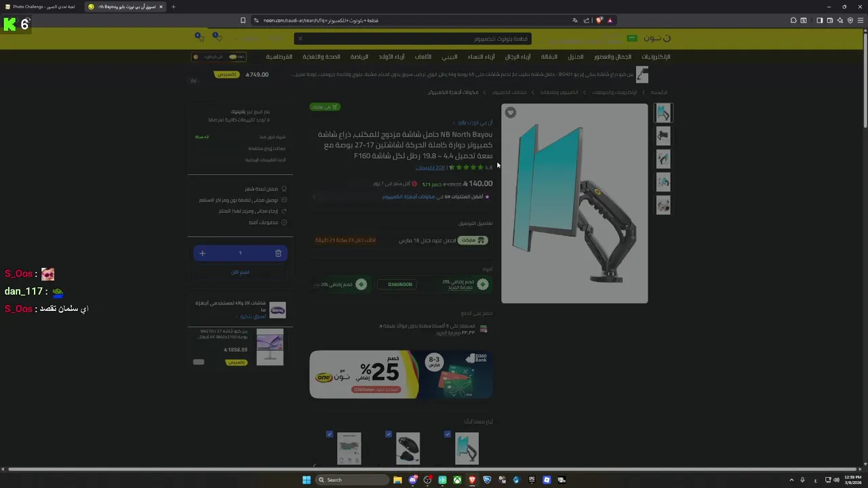Image resolution: width=868 pixels, height=488 pixels.
Task: Click the noon logo
Action: point(657,38)
